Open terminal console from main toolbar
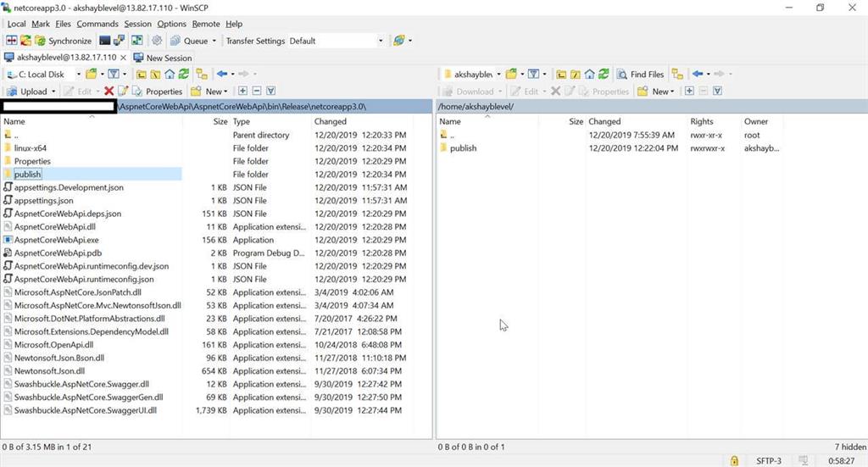The image size is (868, 467). pyautogui.click(x=104, y=41)
